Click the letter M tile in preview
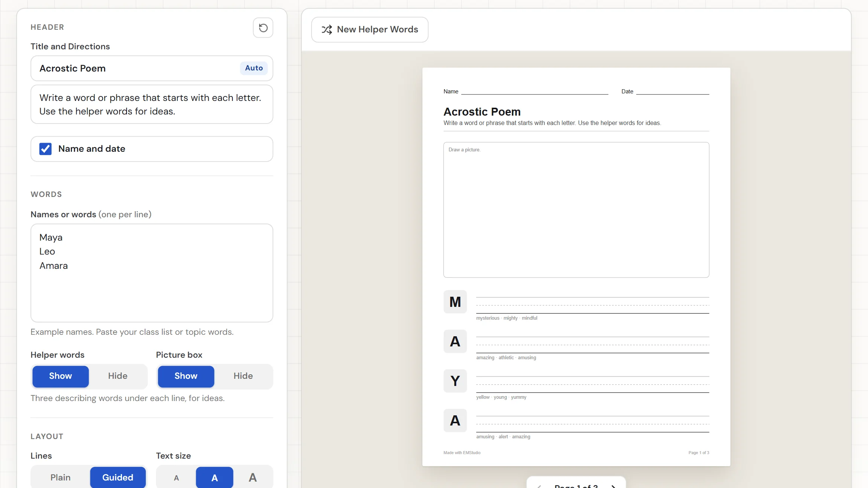This screenshot has height=488, width=868. (455, 302)
